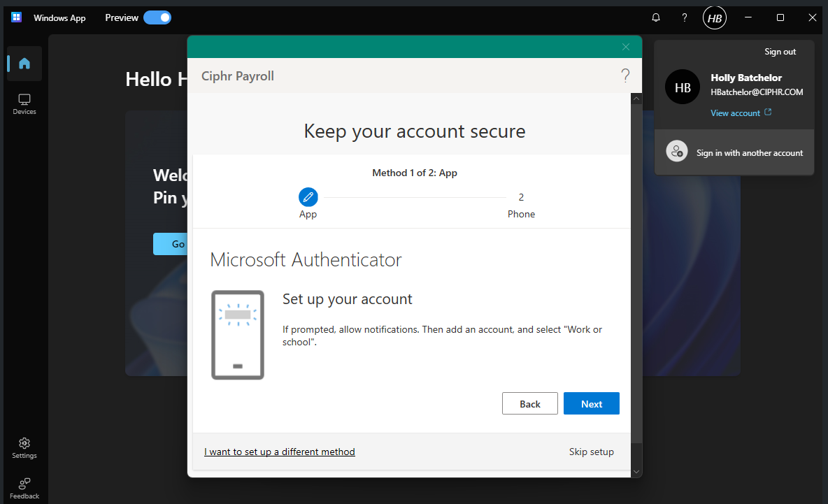Minimize the Windows App window

pyautogui.click(x=748, y=17)
